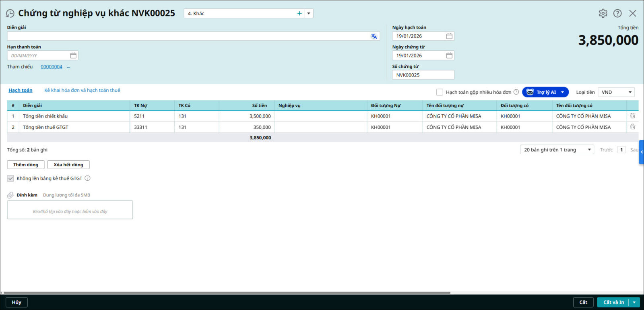Click the plus icon in voucher type box
Screen dimensions: 644x310
(x=299, y=13)
